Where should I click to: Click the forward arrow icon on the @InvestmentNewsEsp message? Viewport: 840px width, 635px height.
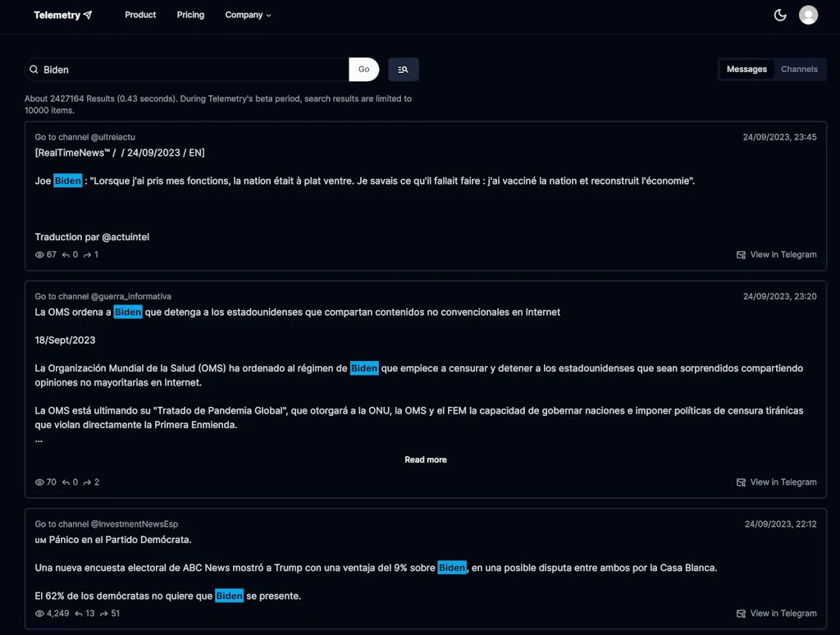pyautogui.click(x=104, y=614)
